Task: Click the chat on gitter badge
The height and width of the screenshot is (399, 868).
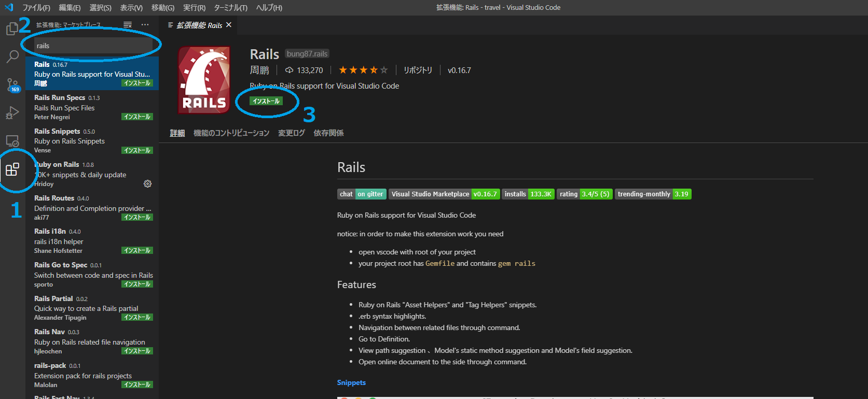Action: tap(362, 194)
